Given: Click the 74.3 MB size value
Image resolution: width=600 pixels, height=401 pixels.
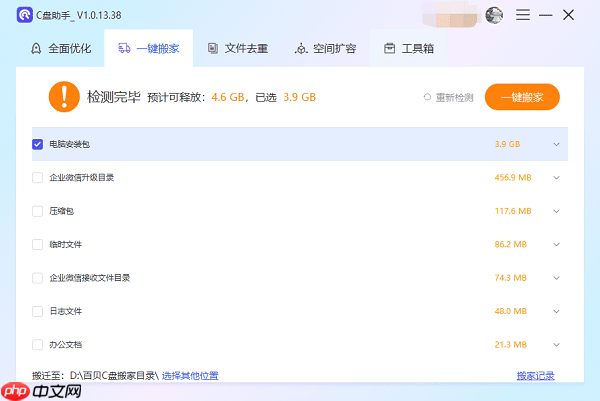Looking at the screenshot, I should click(510, 278).
